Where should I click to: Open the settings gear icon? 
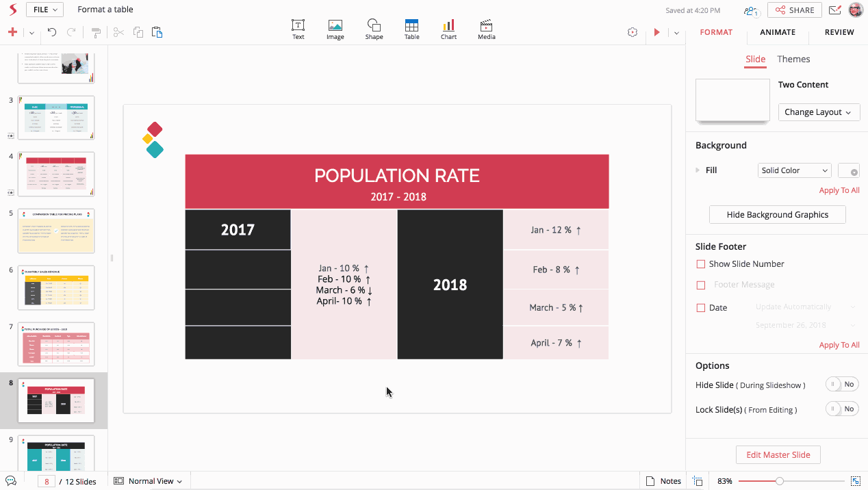pos(633,32)
